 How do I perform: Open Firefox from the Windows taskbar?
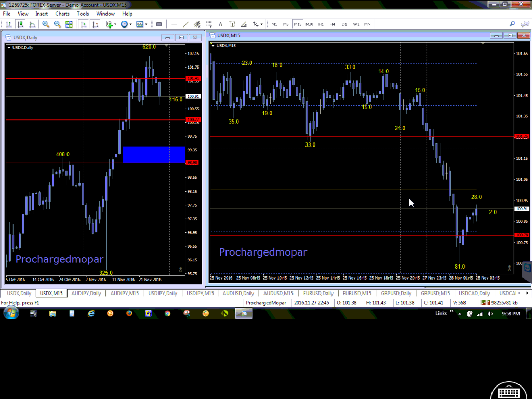[x=129, y=313]
